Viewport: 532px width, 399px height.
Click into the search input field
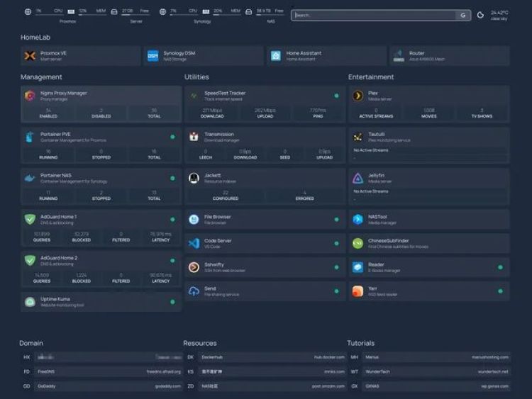click(372, 15)
